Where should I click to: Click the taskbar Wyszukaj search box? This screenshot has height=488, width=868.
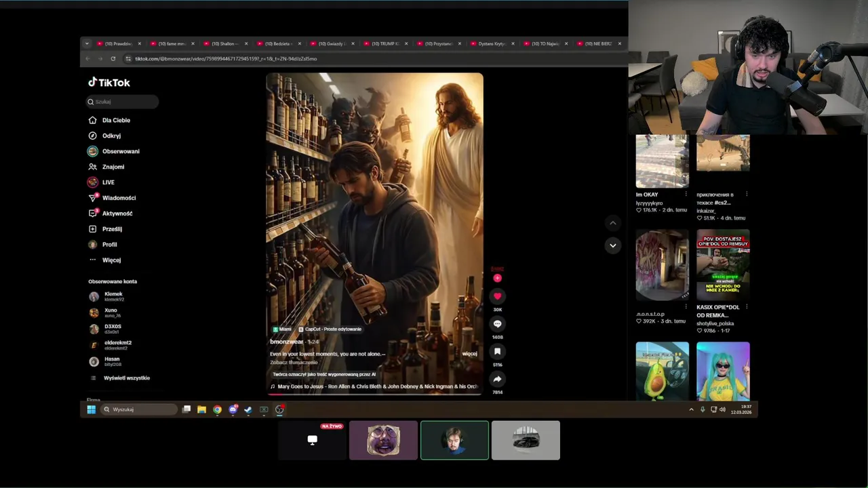click(139, 409)
